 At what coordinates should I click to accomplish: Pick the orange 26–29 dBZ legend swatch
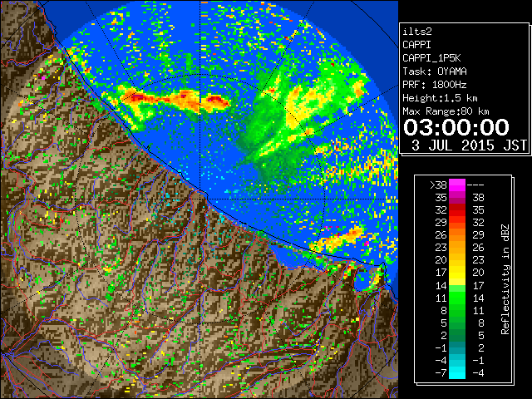457,235
